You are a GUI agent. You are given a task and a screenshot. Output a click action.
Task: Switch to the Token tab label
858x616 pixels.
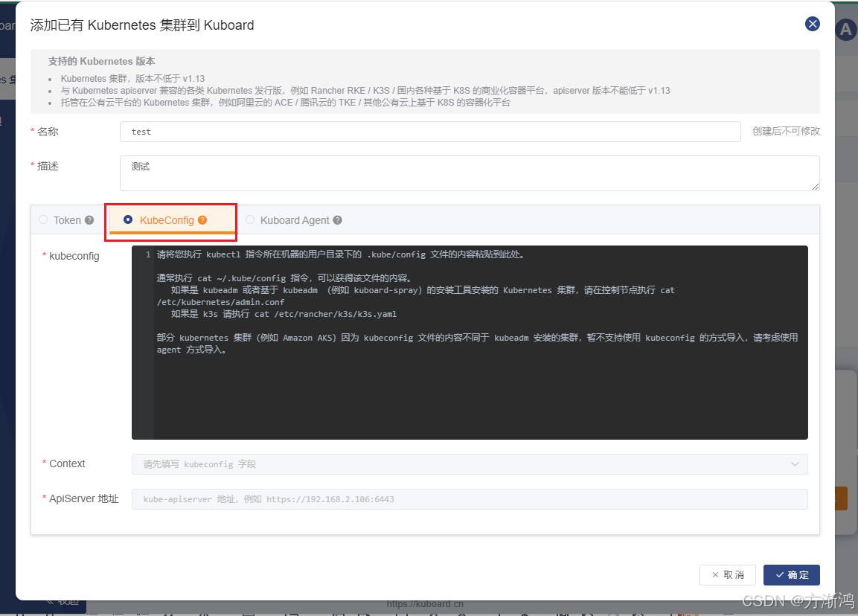click(x=67, y=220)
